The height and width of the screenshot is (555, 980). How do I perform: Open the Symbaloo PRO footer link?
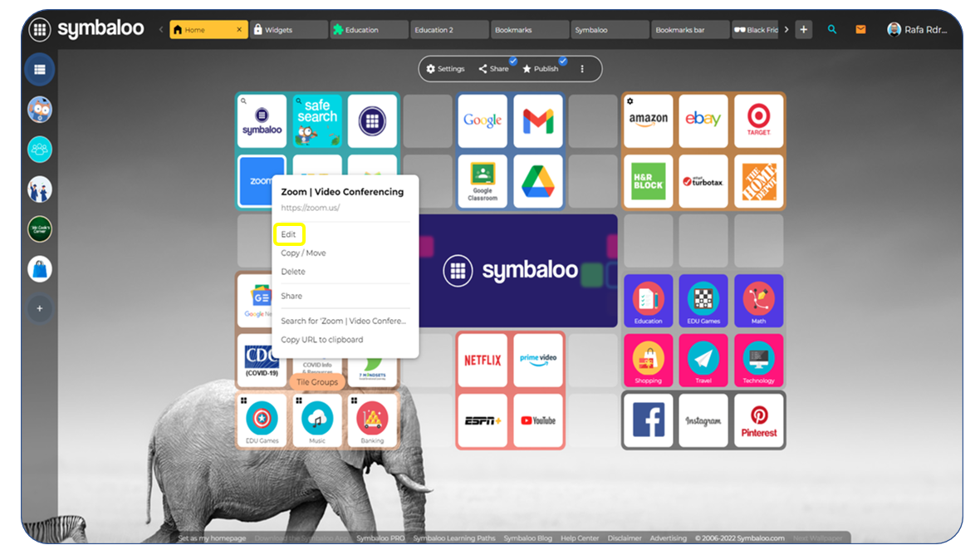click(380, 538)
